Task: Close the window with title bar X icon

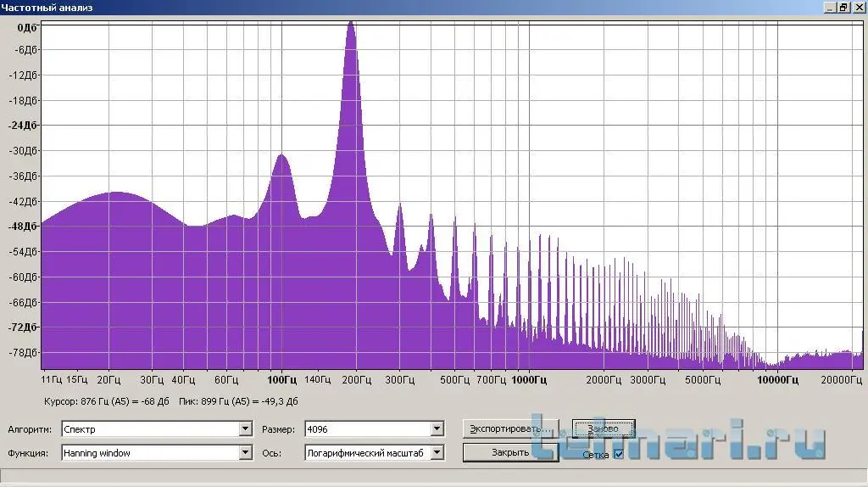Action: click(x=858, y=8)
